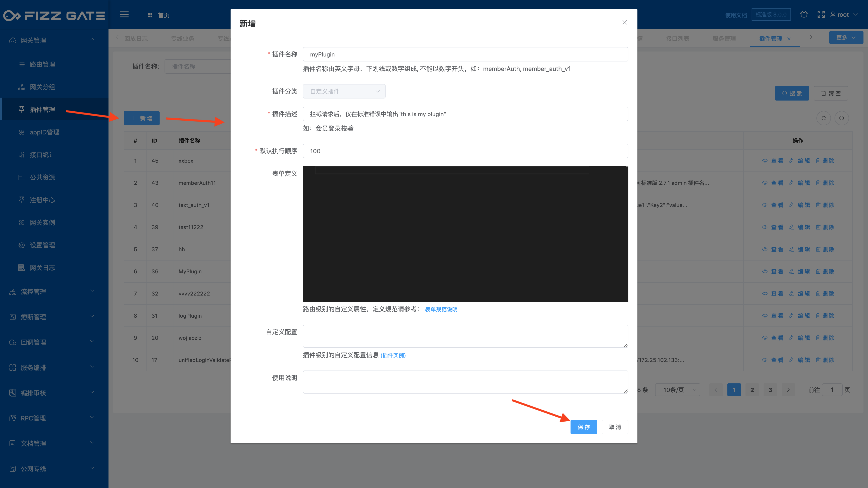Screen dimensions: 868x488
Task: Close the 新增 dialog with the X icon
Action: tap(624, 23)
